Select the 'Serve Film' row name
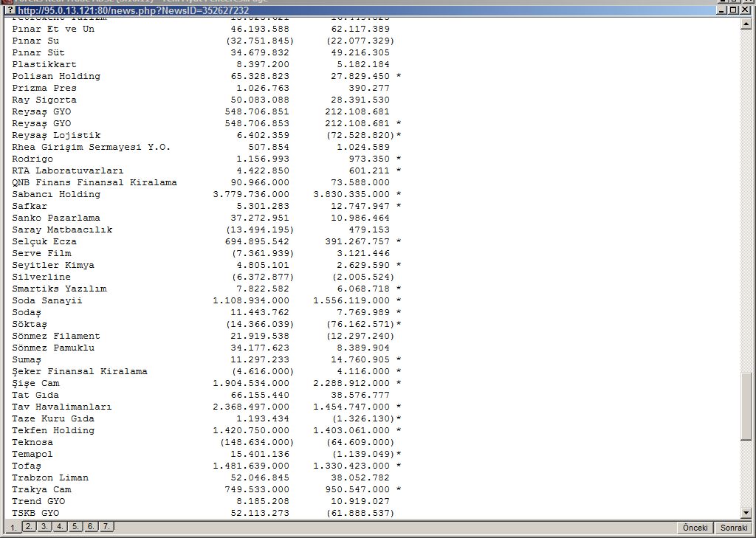 pyautogui.click(x=41, y=254)
